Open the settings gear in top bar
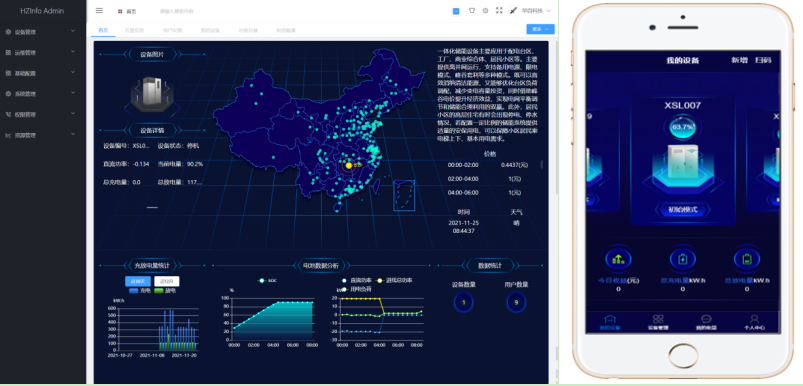The width and height of the screenshot is (803, 386). click(485, 11)
